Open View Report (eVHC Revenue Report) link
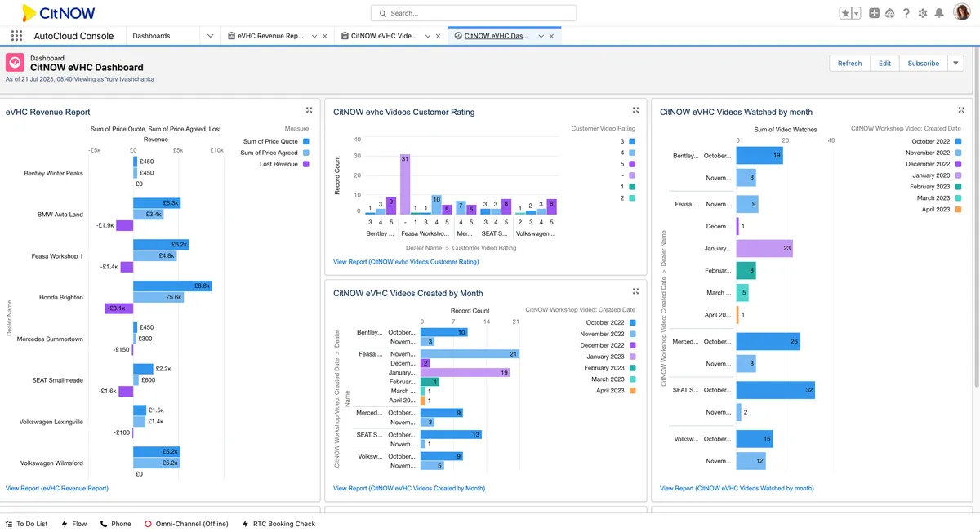The width and height of the screenshot is (980, 532). (57, 488)
